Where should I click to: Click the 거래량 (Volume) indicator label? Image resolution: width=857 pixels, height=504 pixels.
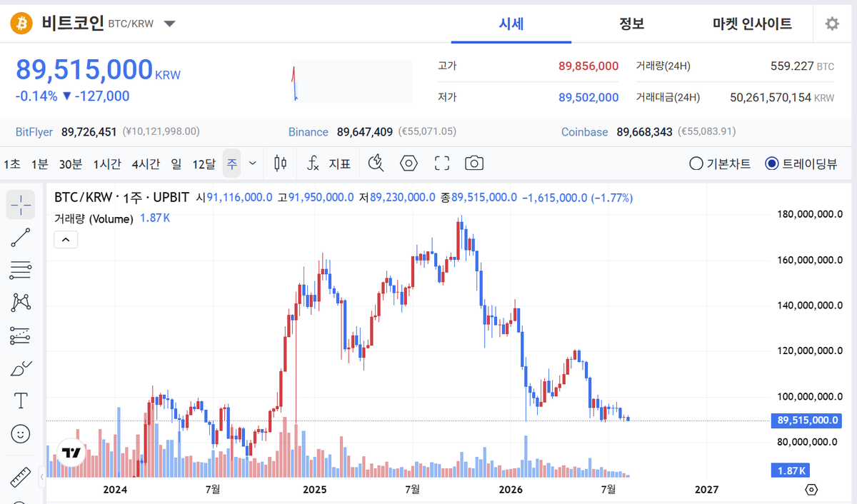[x=94, y=218]
